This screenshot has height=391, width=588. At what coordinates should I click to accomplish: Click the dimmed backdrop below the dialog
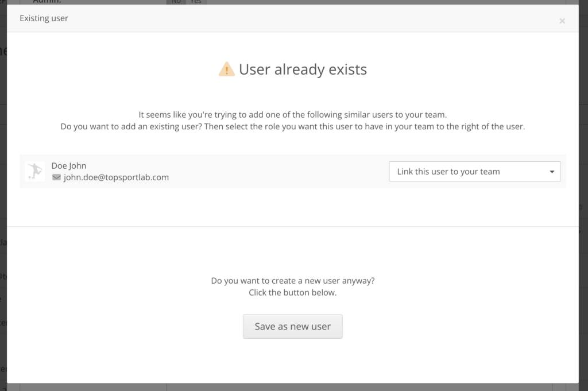(x=292, y=387)
